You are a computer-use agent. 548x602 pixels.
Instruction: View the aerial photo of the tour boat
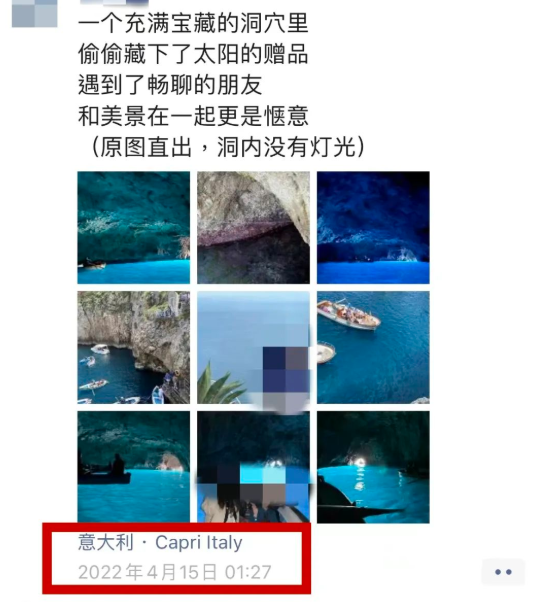[x=373, y=347]
